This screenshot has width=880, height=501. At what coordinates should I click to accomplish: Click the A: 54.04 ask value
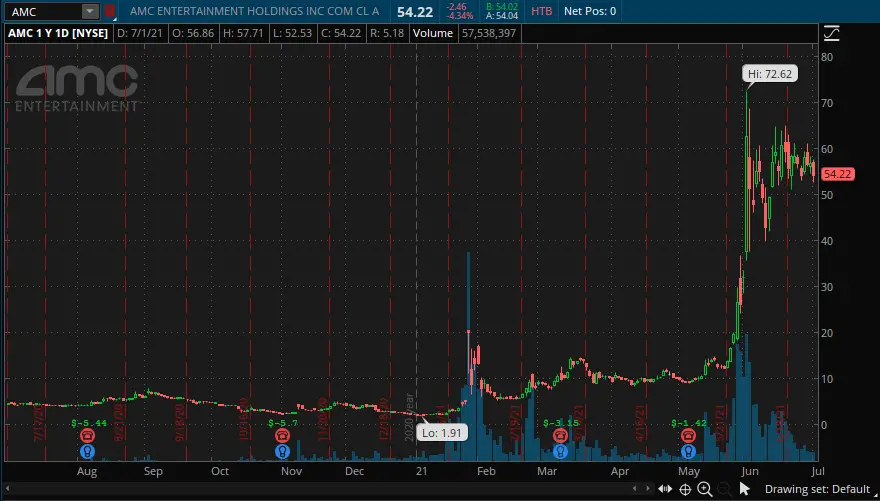tap(502, 16)
